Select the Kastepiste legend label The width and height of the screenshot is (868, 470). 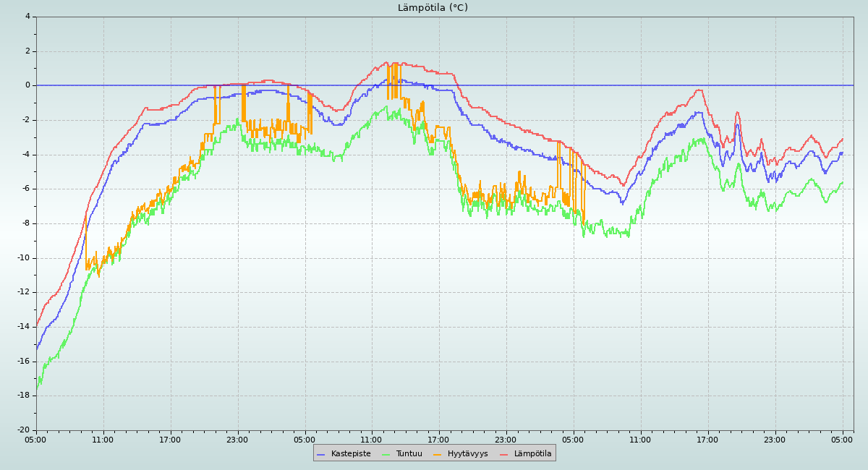350,454
